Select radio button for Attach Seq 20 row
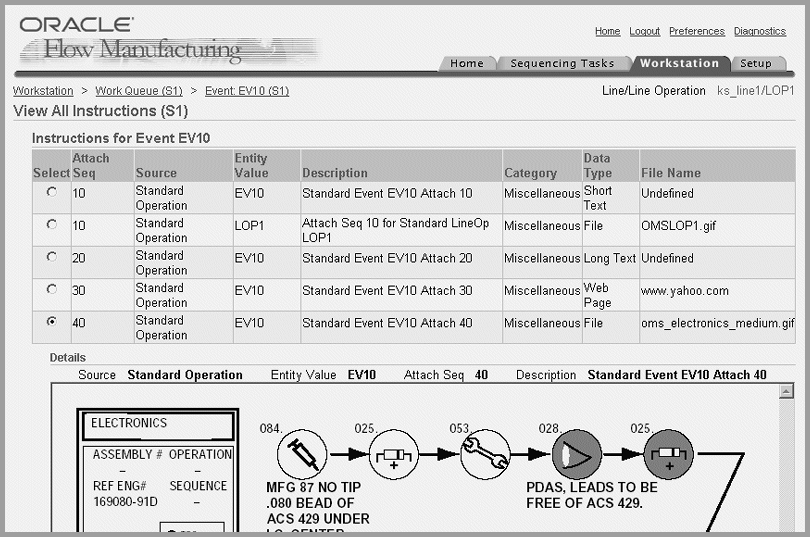This screenshot has height=537, width=810. (x=52, y=257)
